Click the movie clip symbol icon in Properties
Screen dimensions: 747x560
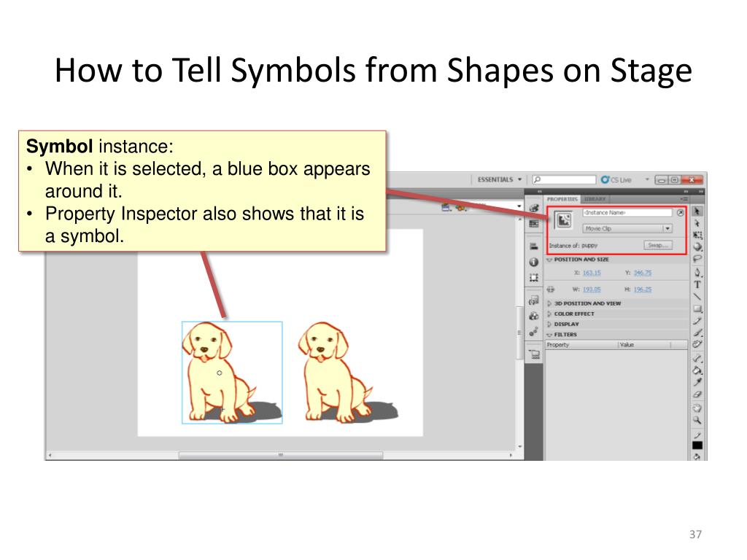(564, 220)
